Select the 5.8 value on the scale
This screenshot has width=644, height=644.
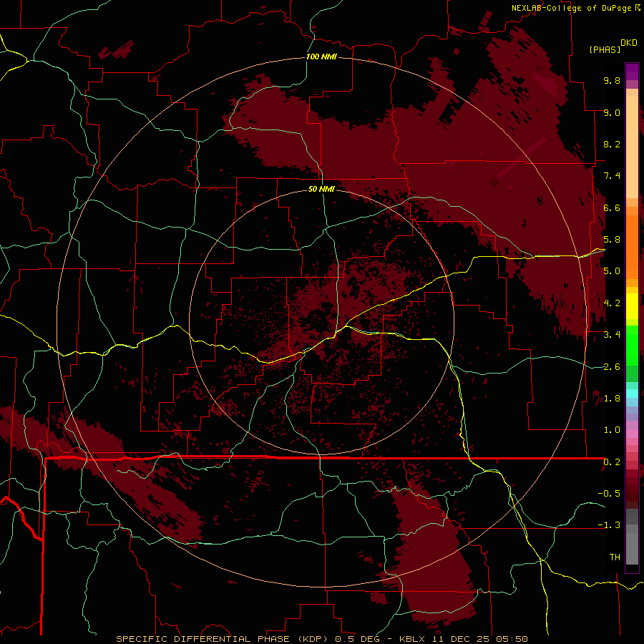612,240
